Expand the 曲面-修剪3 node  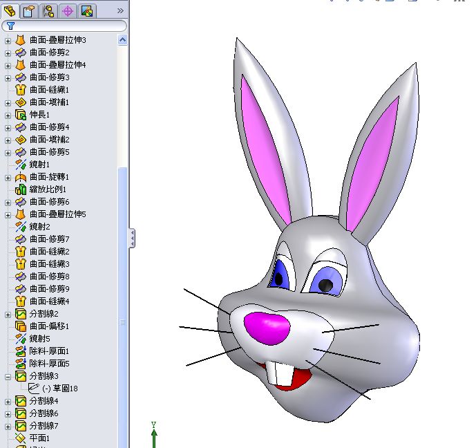tap(8, 77)
